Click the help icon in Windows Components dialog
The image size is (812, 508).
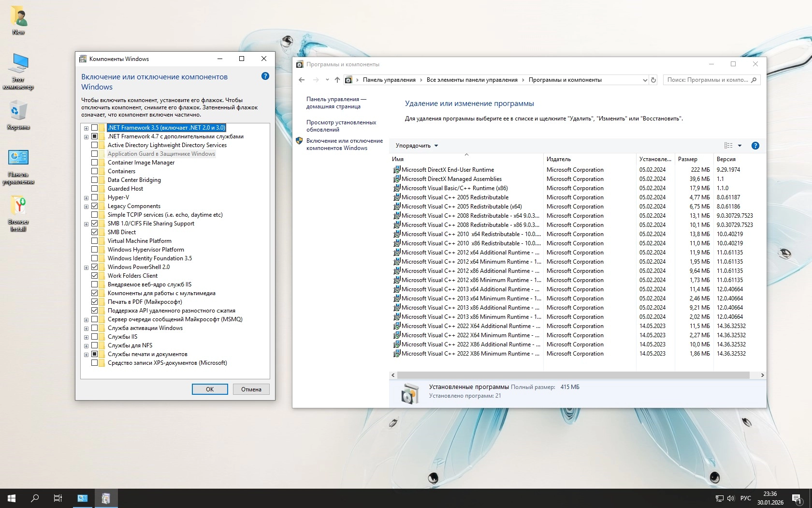[265, 76]
